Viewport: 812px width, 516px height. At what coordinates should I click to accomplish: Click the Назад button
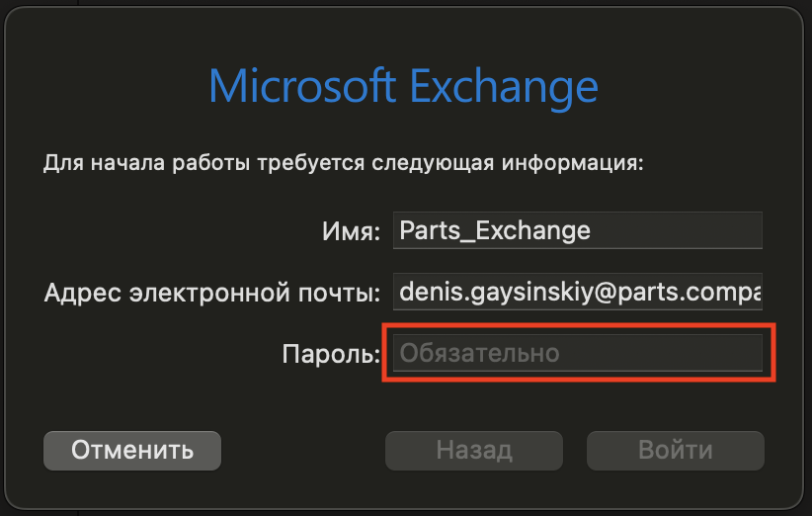point(474,451)
